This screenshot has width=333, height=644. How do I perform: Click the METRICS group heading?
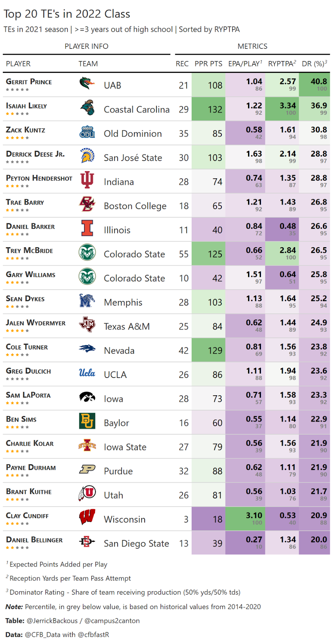tap(252, 46)
